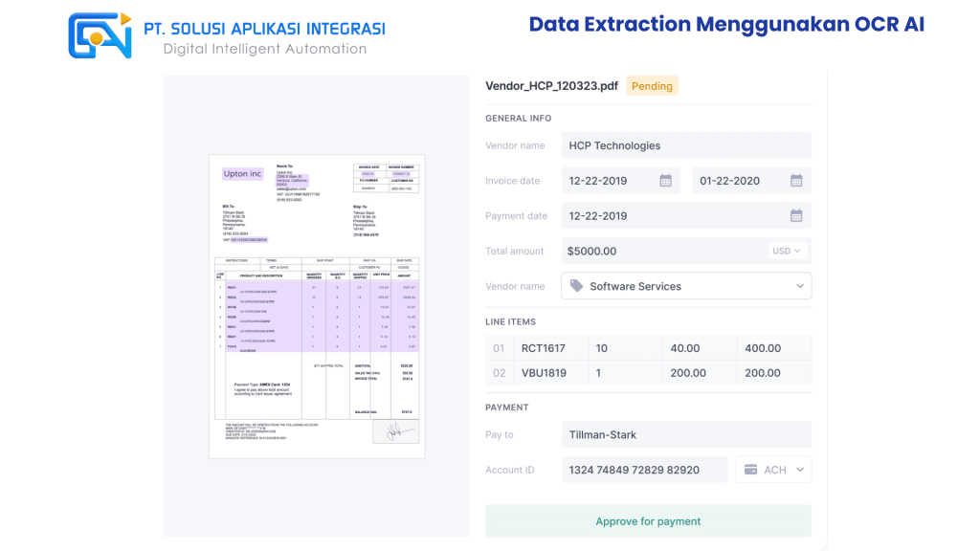This screenshot has height=551, width=980.
Task: Open the Software Services category dropdown
Action: pyautogui.click(x=800, y=286)
